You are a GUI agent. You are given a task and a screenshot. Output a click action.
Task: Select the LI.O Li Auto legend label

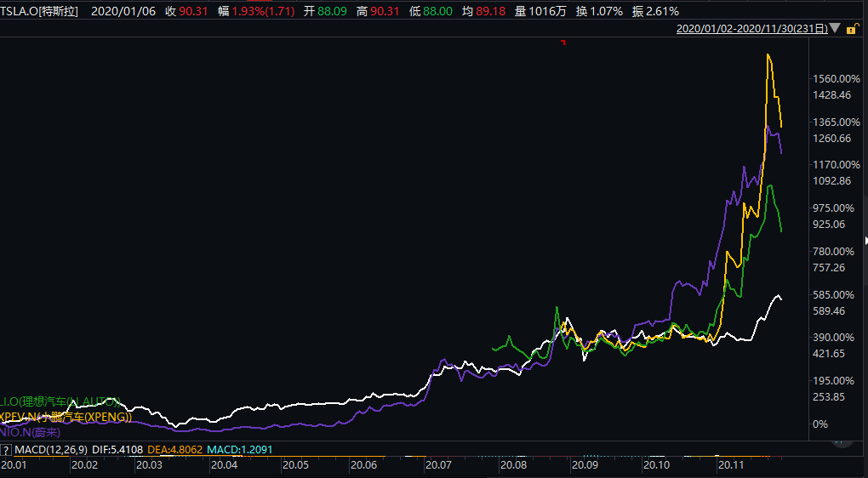point(60,401)
